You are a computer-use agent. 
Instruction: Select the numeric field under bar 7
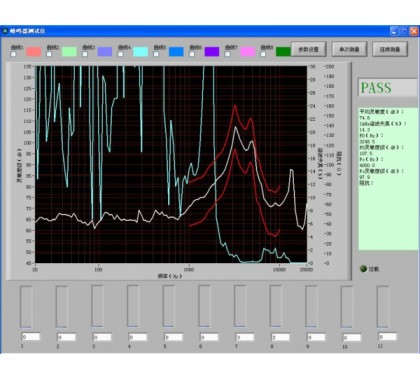(245, 337)
